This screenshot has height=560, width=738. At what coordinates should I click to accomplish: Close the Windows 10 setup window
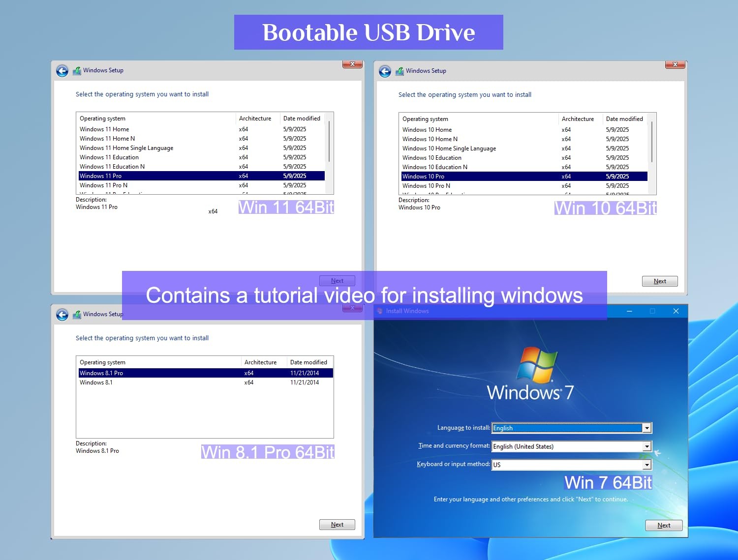coord(675,64)
